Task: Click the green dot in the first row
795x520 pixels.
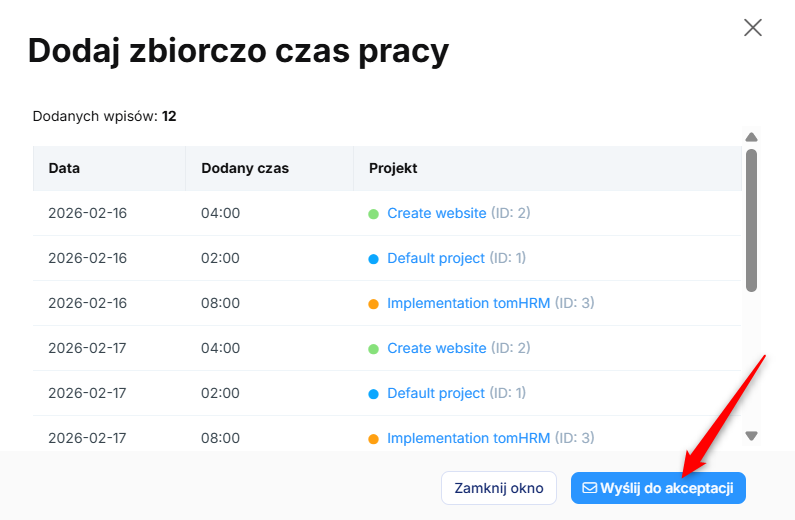Action: [x=373, y=214]
